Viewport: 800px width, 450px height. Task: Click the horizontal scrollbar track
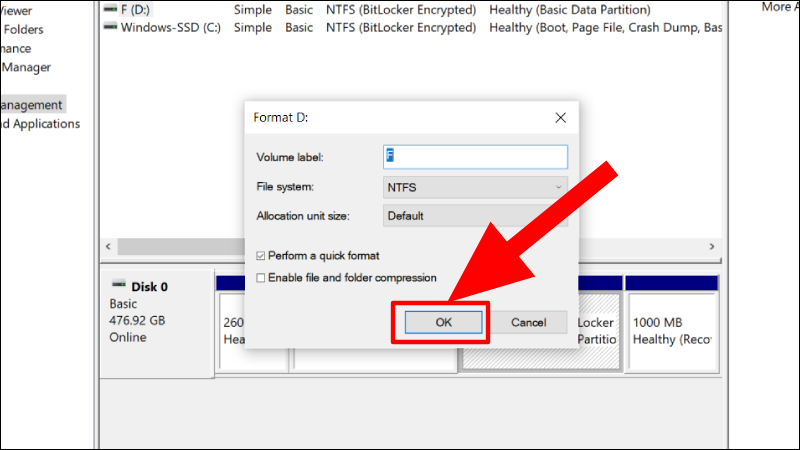click(x=181, y=246)
